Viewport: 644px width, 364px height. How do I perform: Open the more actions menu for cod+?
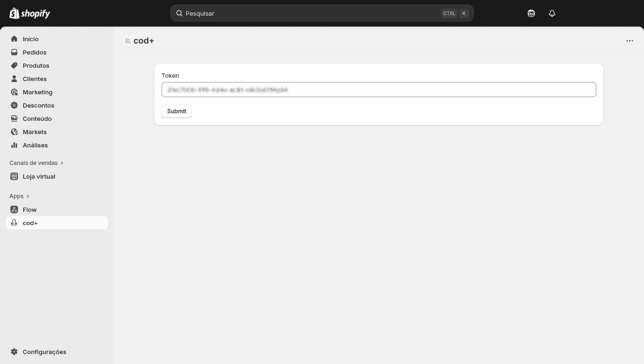tap(630, 41)
